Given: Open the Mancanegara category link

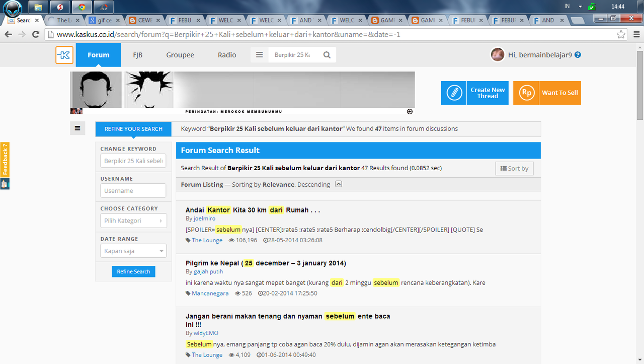Looking at the screenshot, I should [210, 293].
